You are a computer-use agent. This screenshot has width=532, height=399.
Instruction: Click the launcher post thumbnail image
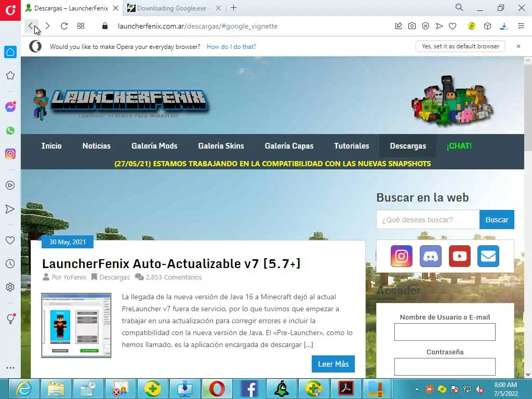pyautogui.click(x=76, y=325)
